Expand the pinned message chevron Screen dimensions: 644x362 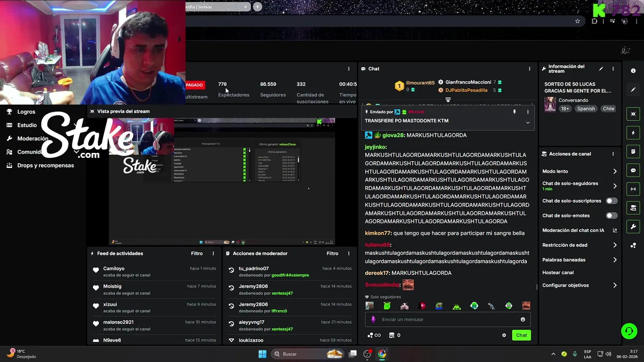click(x=528, y=122)
